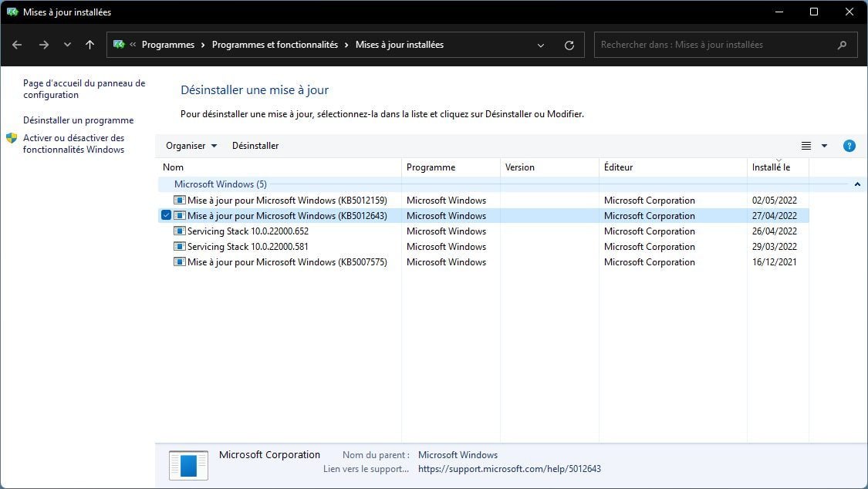This screenshot has height=489, width=868.
Task: Click install date 16/12/2021
Action: pos(775,262)
